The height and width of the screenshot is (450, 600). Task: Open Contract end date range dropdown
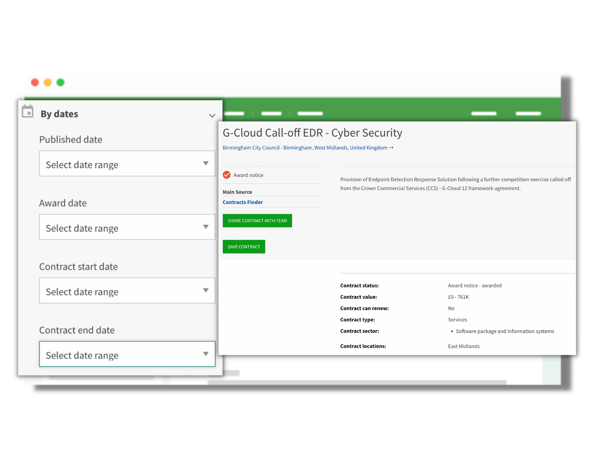click(127, 354)
